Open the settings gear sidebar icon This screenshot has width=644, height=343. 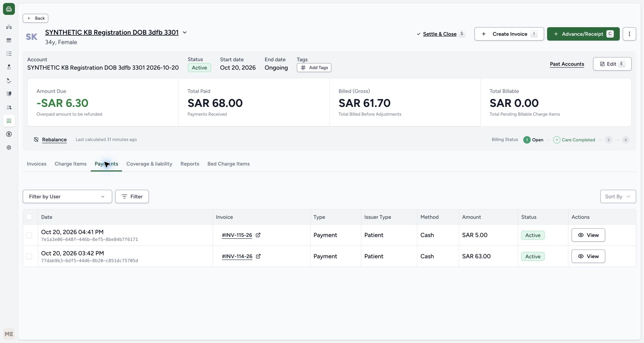tap(9, 147)
